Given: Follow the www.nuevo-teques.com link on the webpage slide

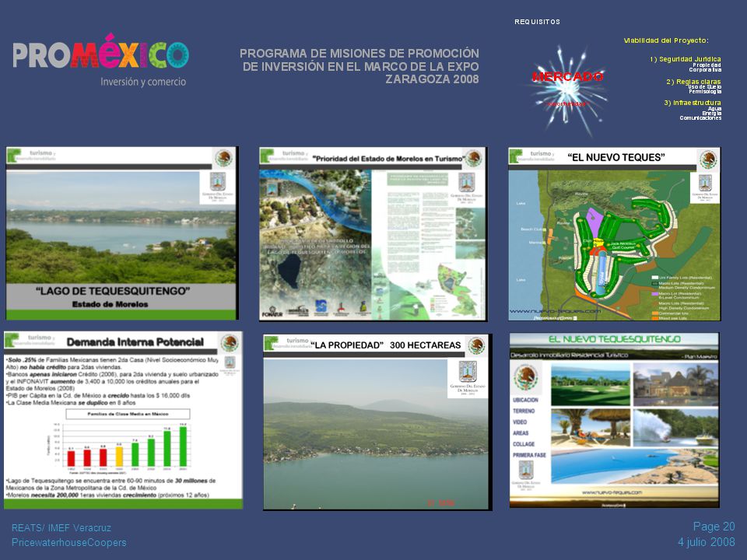Looking at the screenshot, I should (x=612, y=492).
